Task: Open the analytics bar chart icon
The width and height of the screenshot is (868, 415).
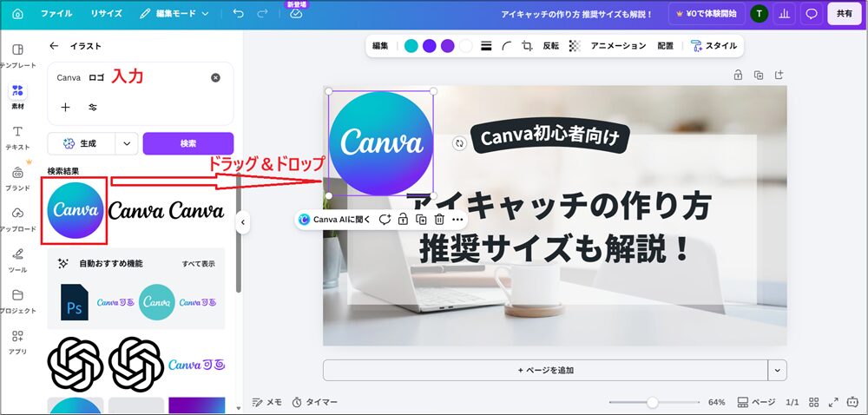Action: coord(784,14)
